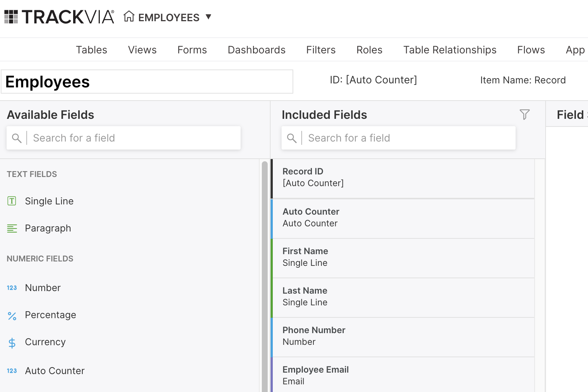The width and height of the screenshot is (588, 392).
Task: Click the Auto Counter 123 icon in Available Fields
Action: pos(12,371)
